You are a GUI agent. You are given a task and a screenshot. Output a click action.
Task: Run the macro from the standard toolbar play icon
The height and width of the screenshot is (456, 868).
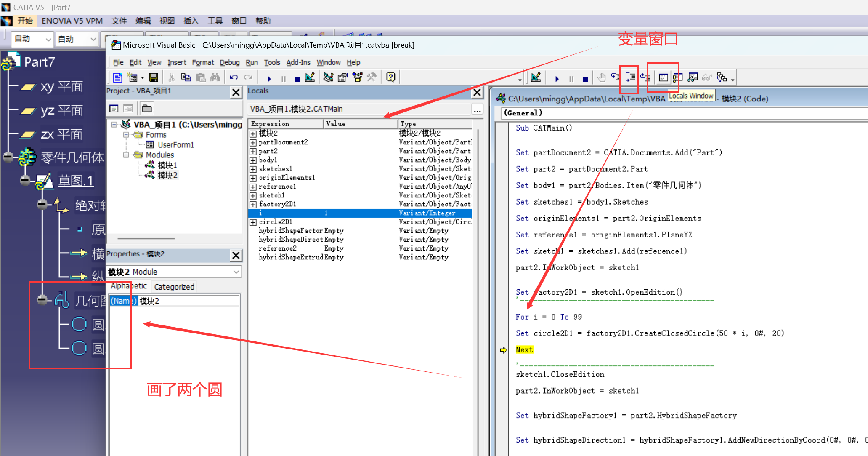269,78
